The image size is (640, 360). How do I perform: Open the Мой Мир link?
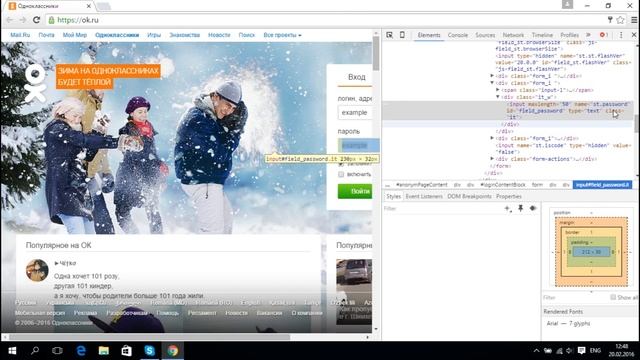tap(75, 35)
